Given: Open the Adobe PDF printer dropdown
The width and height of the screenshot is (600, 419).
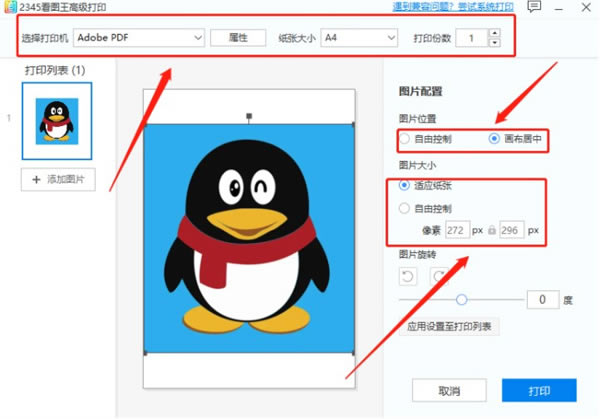Looking at the screenshot, I should point(139,38).
